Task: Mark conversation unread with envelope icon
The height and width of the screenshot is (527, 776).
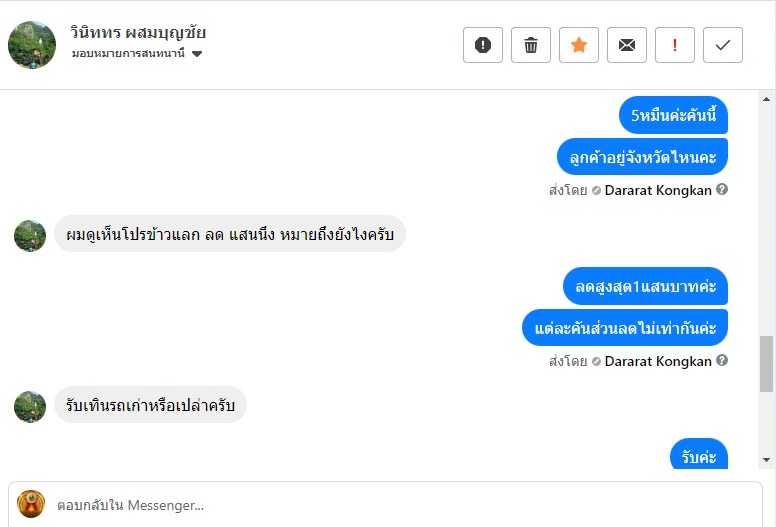Action: pos(627,45)
